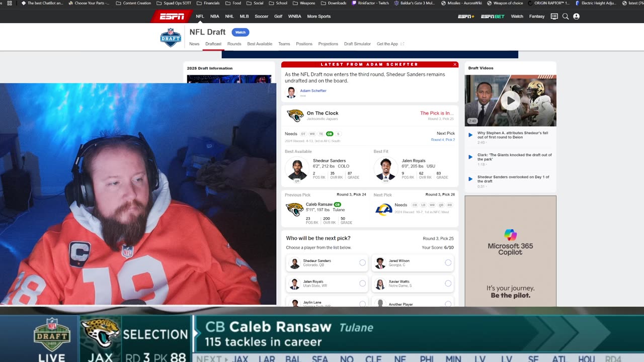The width and height of the screenshot is (644, 362).
Task: Click the 2025 Draft Information thumbnail image
Action: click(x=229, y=79)
